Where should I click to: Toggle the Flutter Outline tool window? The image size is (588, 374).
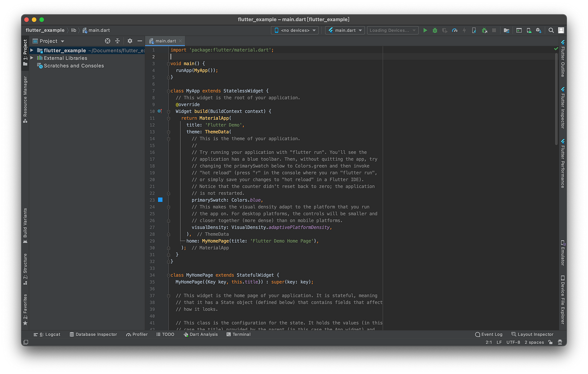563,59
